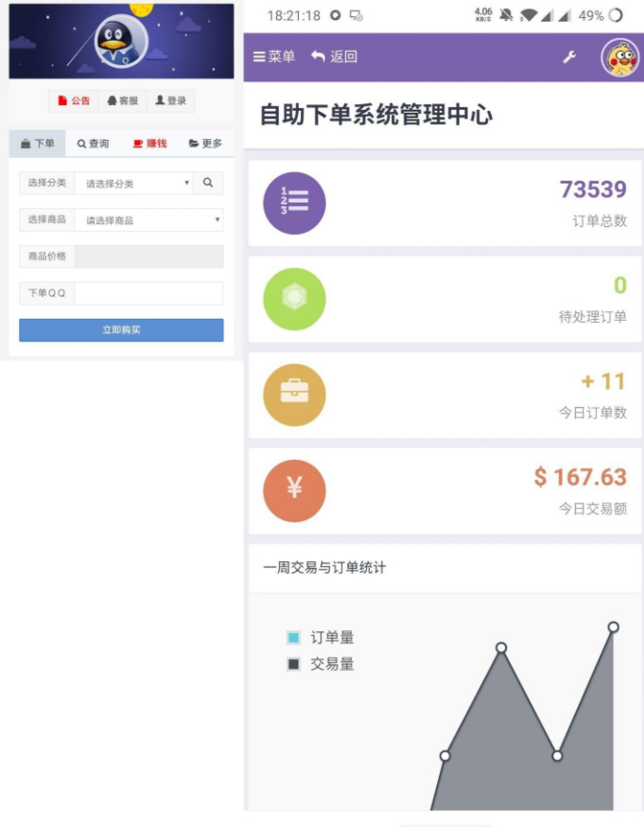Expand the 请选择分类 category dropdown
Screen dimensions: 644x827
click(x=133, y=184)
